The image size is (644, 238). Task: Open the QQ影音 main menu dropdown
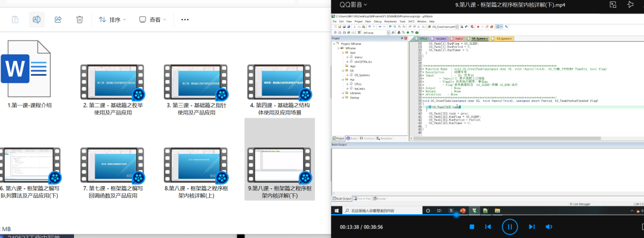click(x=353, y=5)
